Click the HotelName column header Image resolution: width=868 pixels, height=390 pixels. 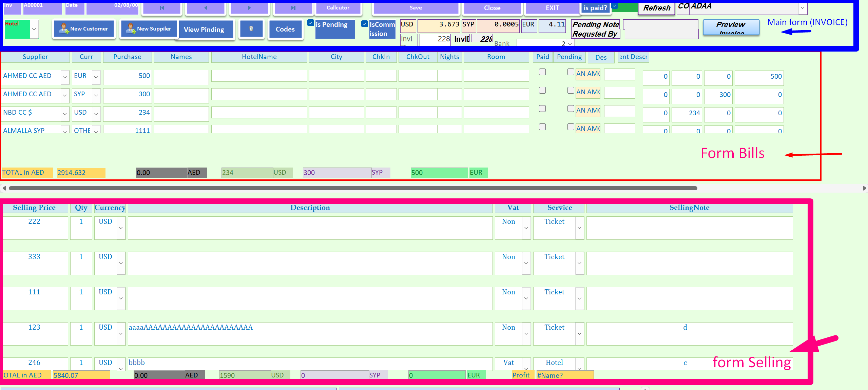259,57
